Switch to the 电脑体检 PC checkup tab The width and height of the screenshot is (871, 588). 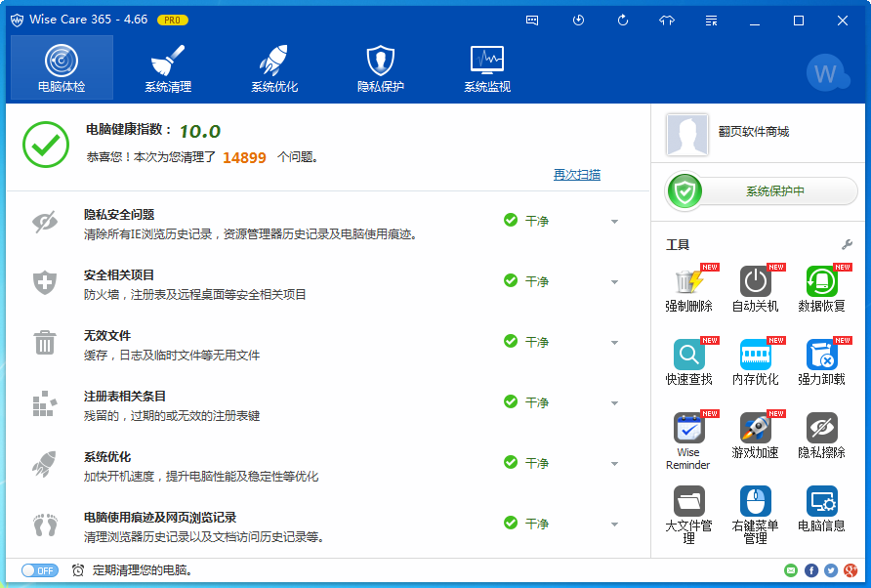[x=62, y=67]
